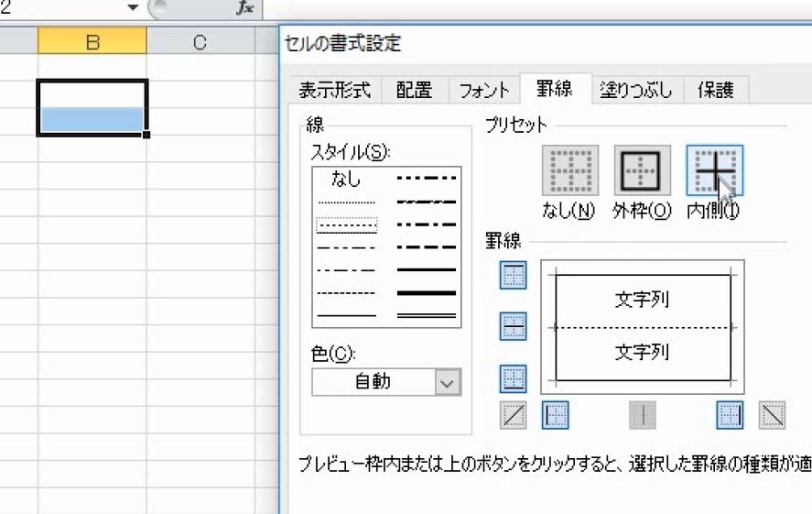Apply the 内側 (Inside) border preset
Viewport: 812px width, 514px height.
click(715, 170)
